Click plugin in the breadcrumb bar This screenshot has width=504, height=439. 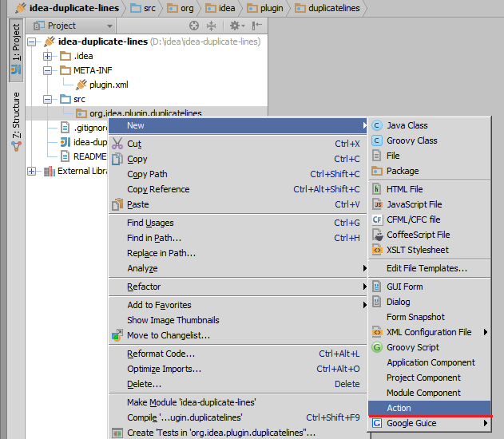[x=265, y=8]
